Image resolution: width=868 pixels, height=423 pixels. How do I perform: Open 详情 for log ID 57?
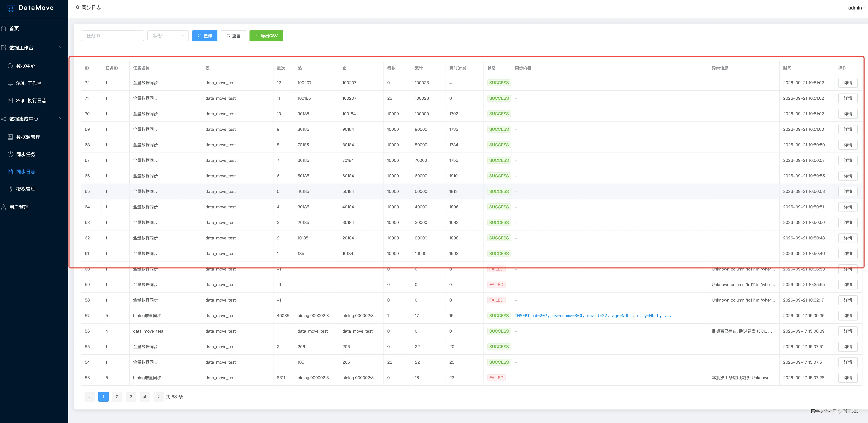(x=848, y=316)
